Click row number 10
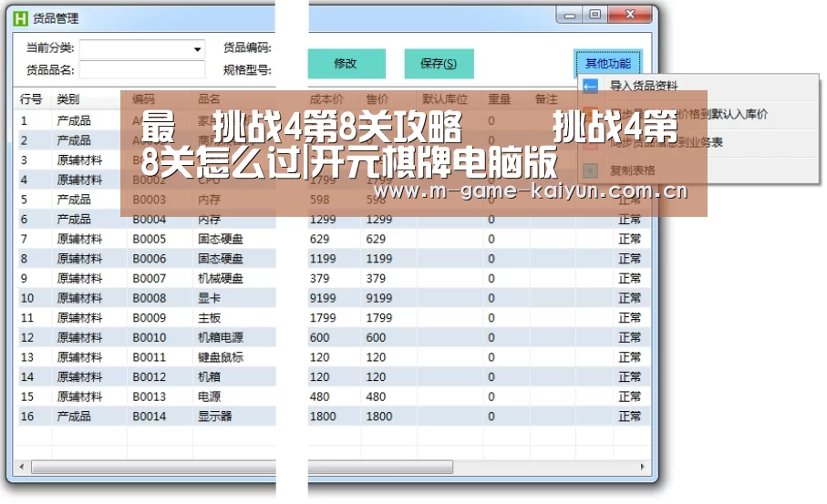Image resolution: width=827 pixels, height=504 pixels. 27,298
